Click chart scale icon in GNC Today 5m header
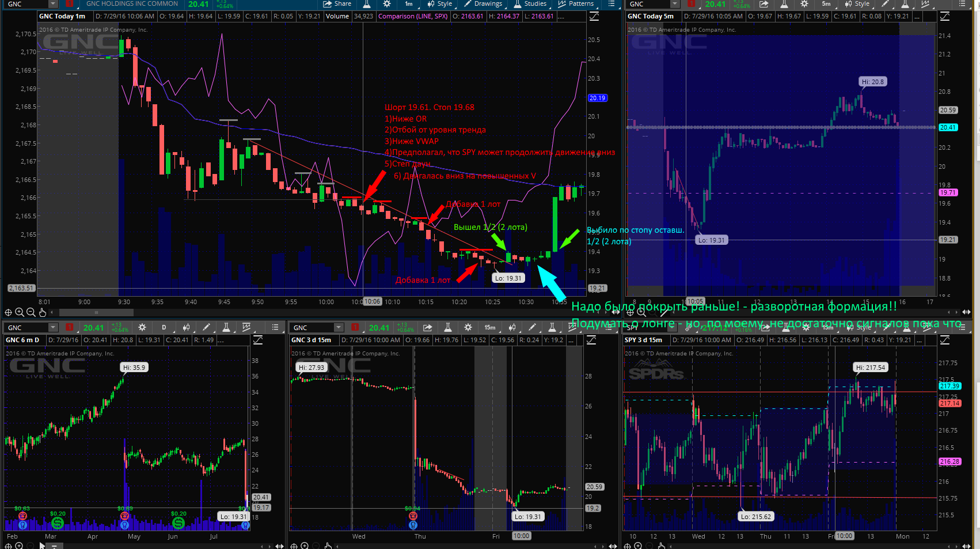 click(945, 16)
